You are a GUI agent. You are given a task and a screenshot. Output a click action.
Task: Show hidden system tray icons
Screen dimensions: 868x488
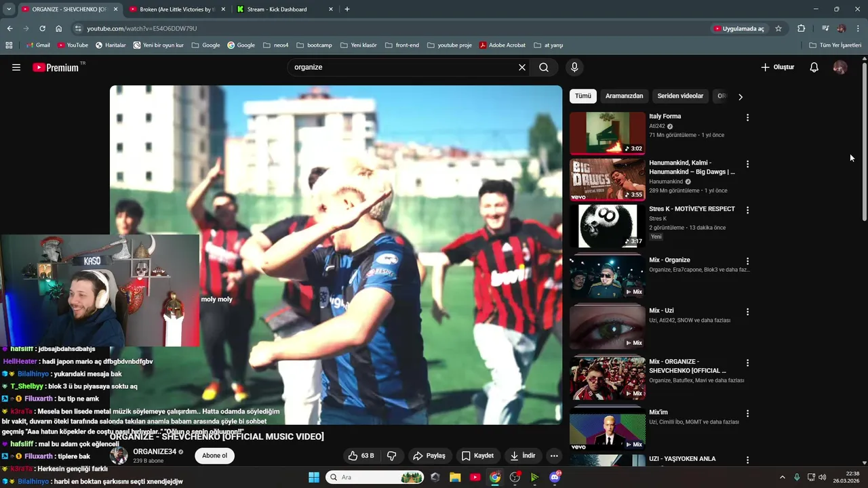point(782,477)
